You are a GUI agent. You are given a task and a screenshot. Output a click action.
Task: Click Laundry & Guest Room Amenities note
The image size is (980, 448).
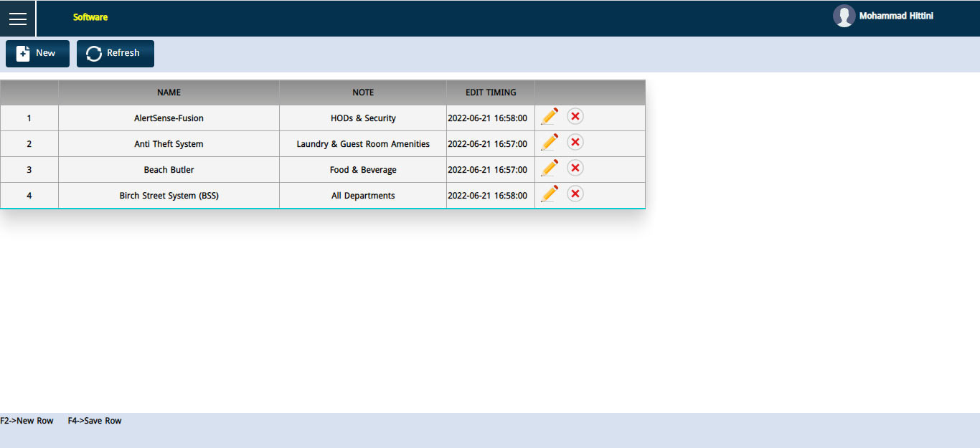(x=363, y=144)
